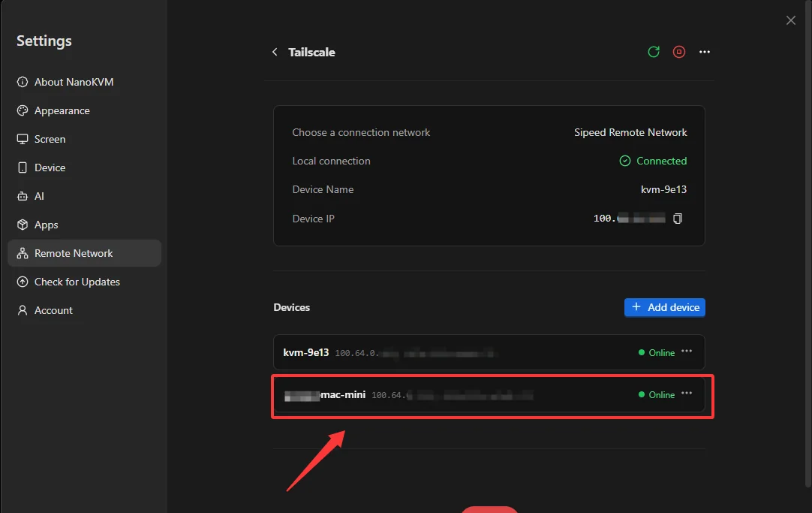Open Appearance settings
812x513 pixels.
[x=84, y=110]
